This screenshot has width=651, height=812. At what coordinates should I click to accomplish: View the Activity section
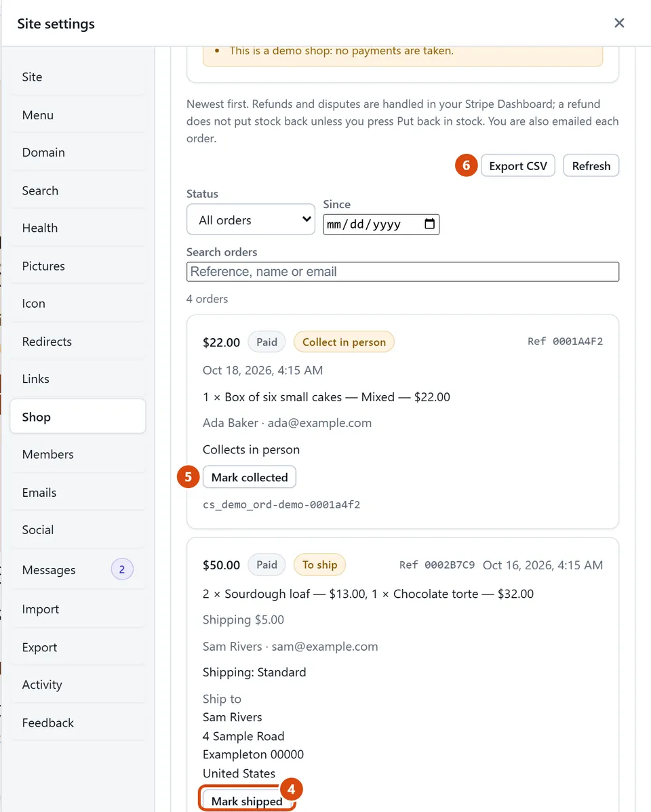point(78,685)
